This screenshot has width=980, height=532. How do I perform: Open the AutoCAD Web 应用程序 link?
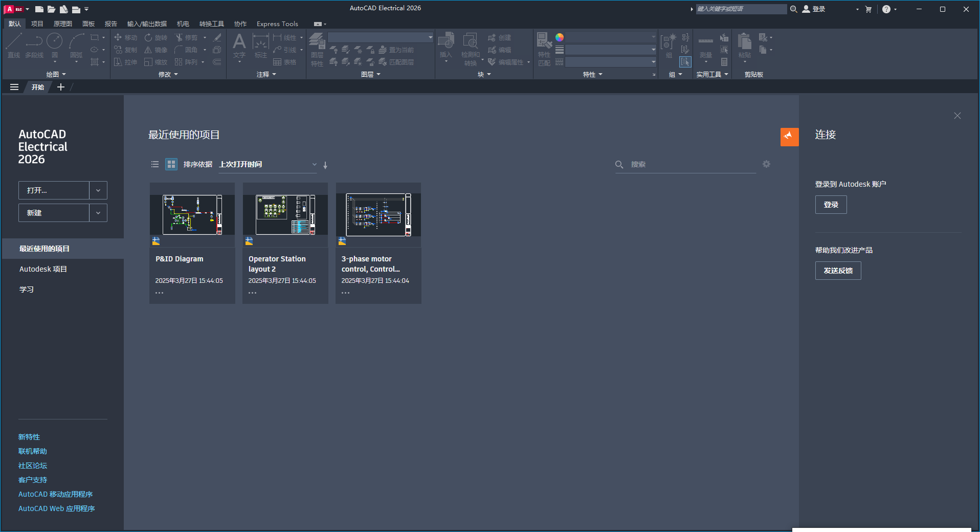[x=56, y=508]
